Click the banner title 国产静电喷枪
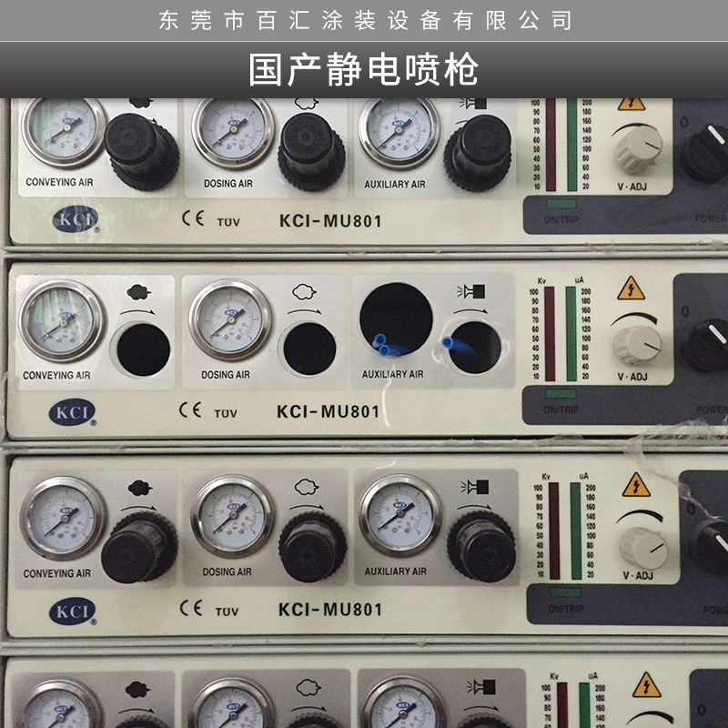 coord(363,70)
